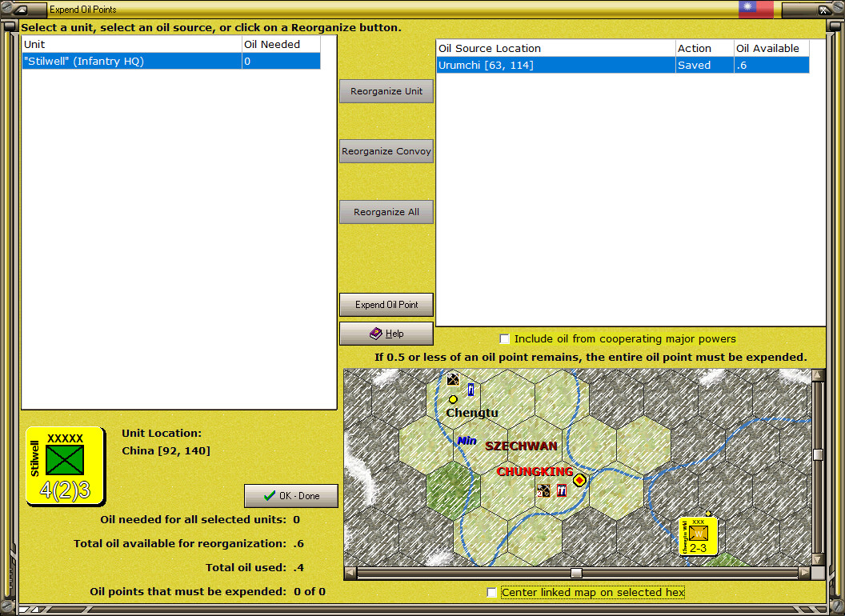Click the Chungking capital city marker
The height and width of the screenshot is (616, 845).
point(579,480)
